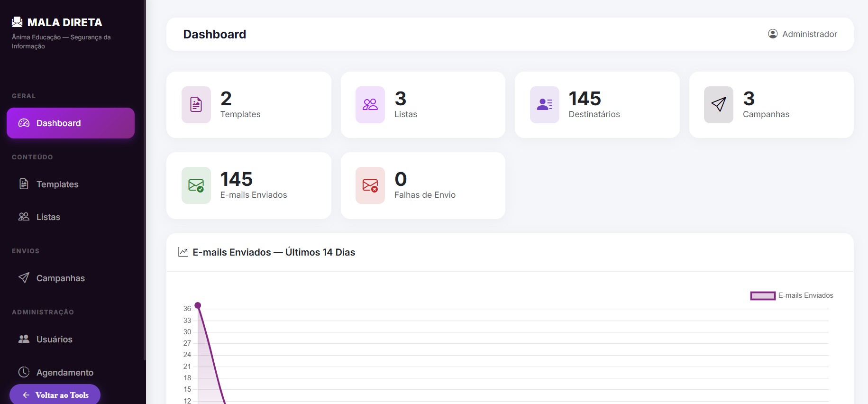This screenshot has height=404, width=868.
Task: Click the Campanhas card paper plane icon
Action: [x=719, y=105]
